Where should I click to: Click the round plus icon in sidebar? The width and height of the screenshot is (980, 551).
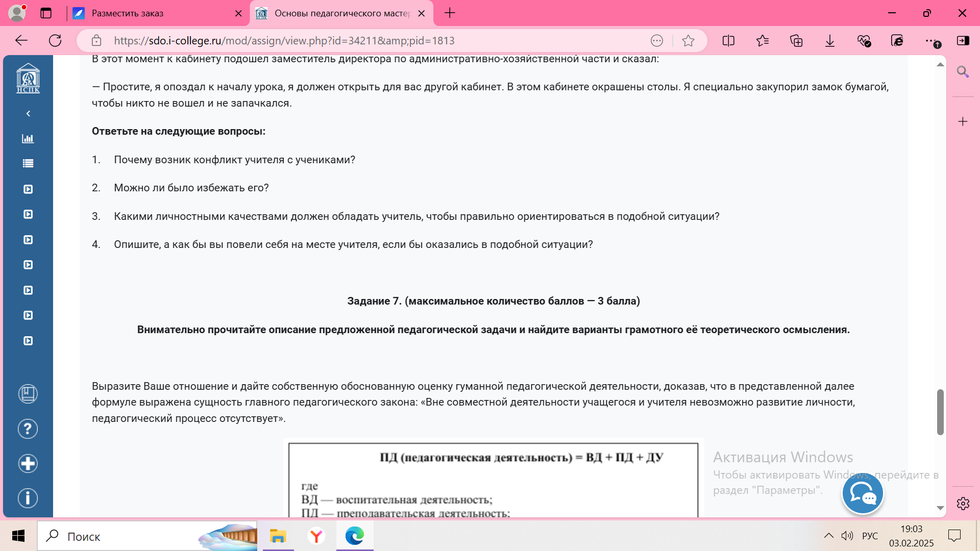tap(28, 463)
